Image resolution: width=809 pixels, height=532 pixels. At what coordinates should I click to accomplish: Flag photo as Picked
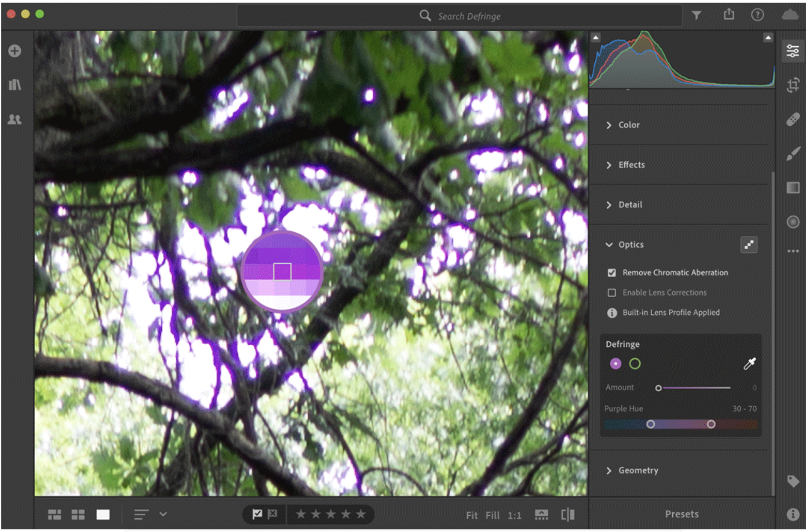257,514
